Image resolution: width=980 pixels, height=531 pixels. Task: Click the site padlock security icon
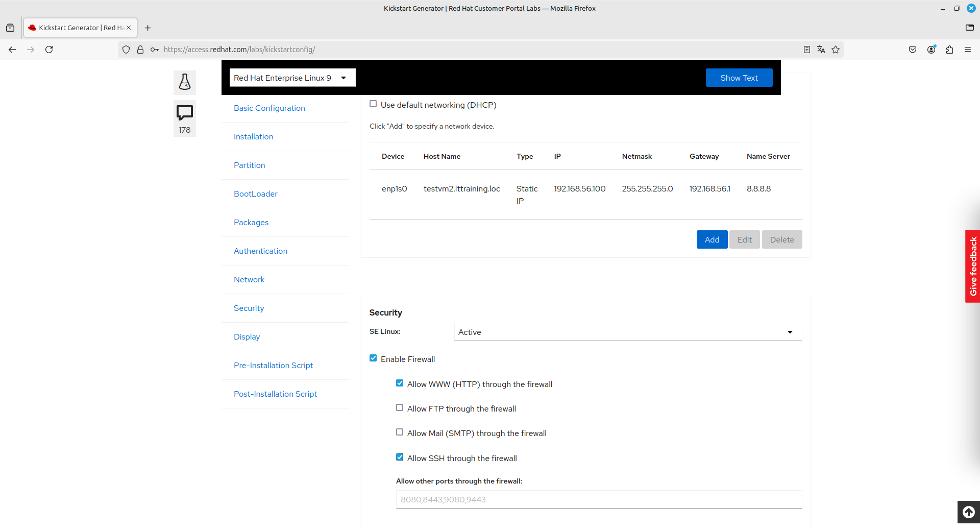tap(140, 50)
